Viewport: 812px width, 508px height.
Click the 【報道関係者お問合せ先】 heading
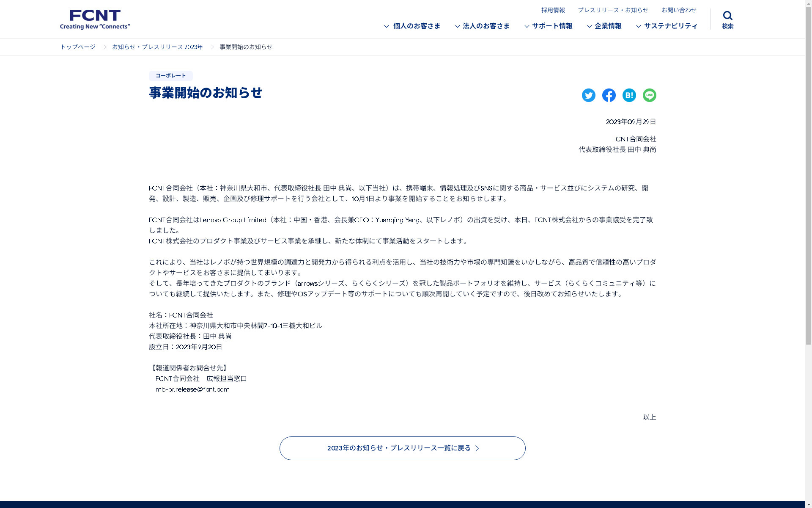pyautogui.click(x=189, y=368)
